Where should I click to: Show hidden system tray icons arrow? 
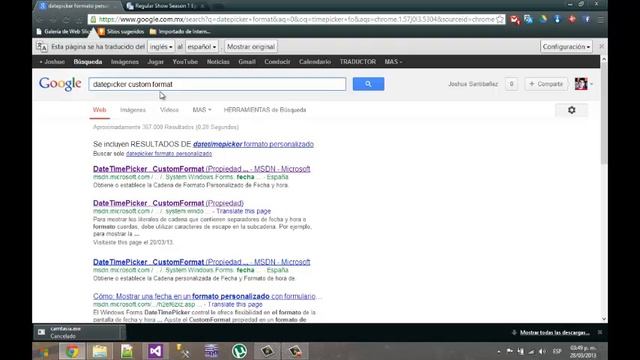tap(499, 351)
